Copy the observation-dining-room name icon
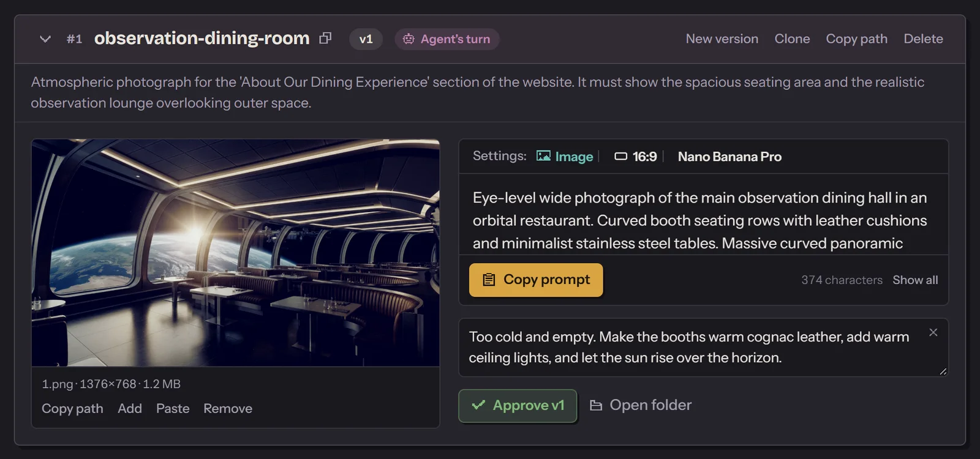 (x=325, y=39)
